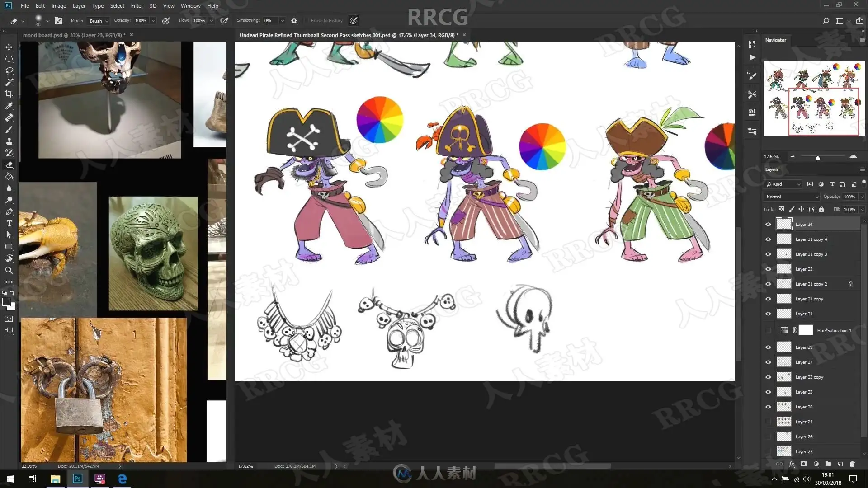The width and height of the screenshot is (868, 488).
Task: Open layer Fill dropdown arrow
Action: (862, 210)
